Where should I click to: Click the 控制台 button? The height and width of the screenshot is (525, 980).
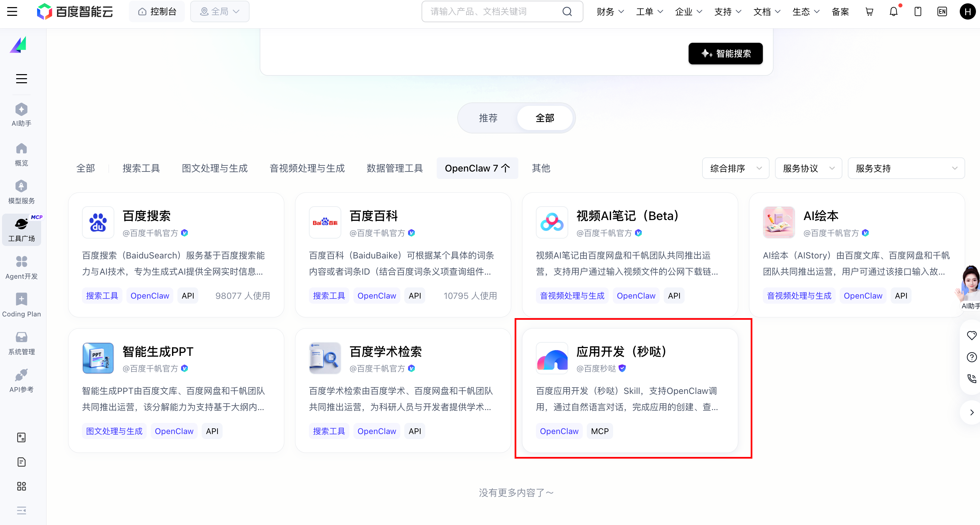(157, 12)
